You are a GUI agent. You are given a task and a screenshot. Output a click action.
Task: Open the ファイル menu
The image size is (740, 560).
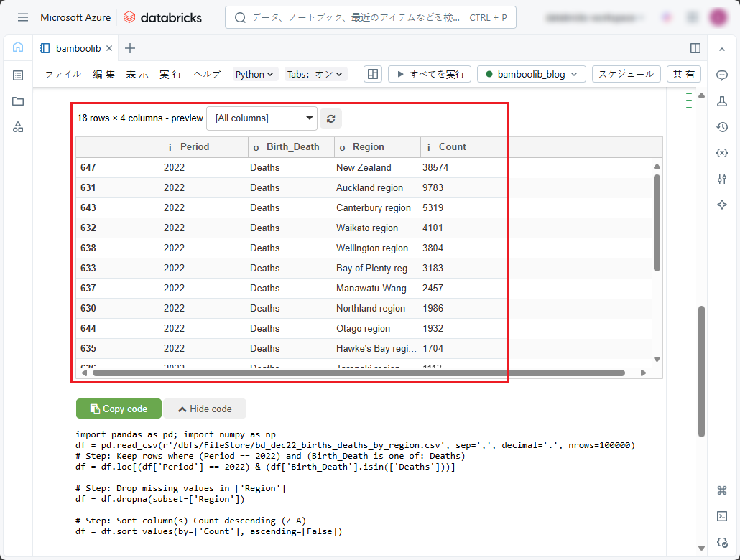click(x=63, y=74)
